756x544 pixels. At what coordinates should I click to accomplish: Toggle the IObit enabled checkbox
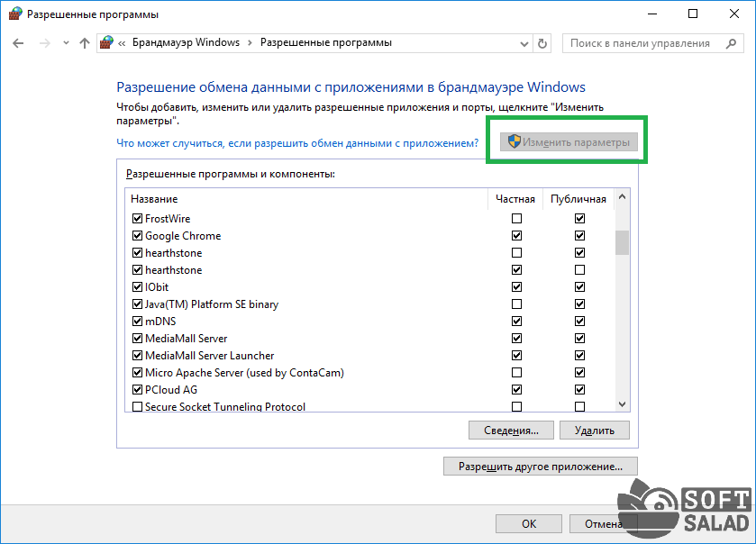(x=137, y=287)
